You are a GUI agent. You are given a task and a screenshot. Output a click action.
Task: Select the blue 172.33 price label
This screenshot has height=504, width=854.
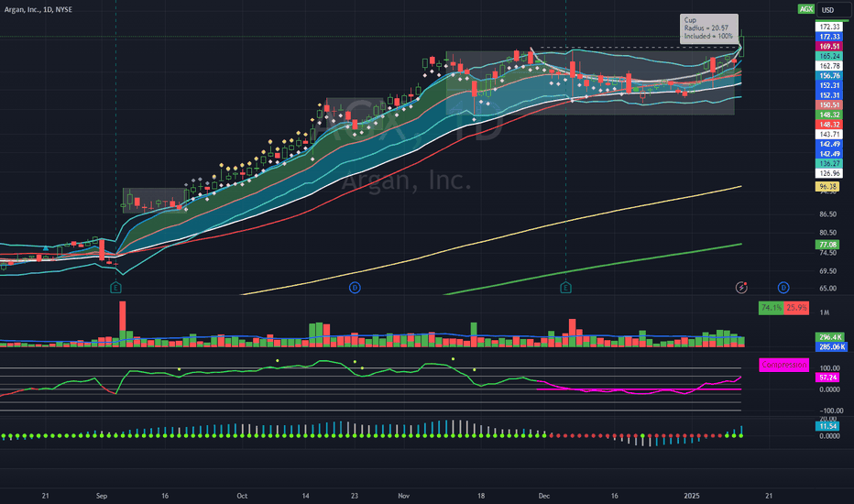(829, 37)
